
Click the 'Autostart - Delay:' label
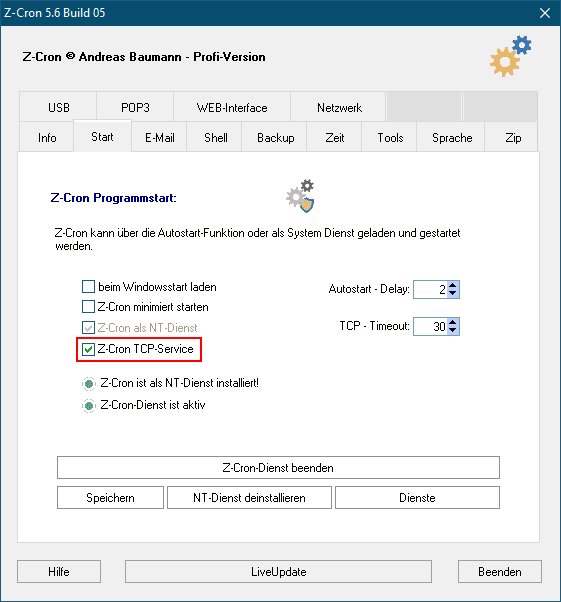(x=369, y=289)
